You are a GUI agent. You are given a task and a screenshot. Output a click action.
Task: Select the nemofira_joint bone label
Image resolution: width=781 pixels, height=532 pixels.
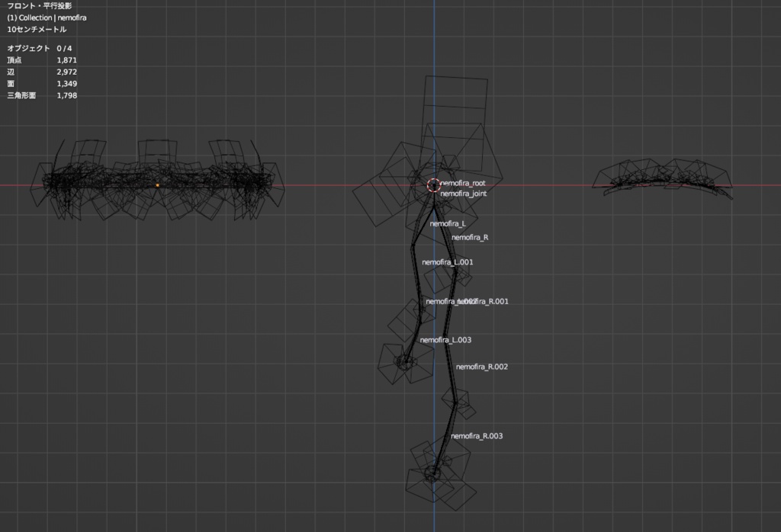tap(463, 194)
